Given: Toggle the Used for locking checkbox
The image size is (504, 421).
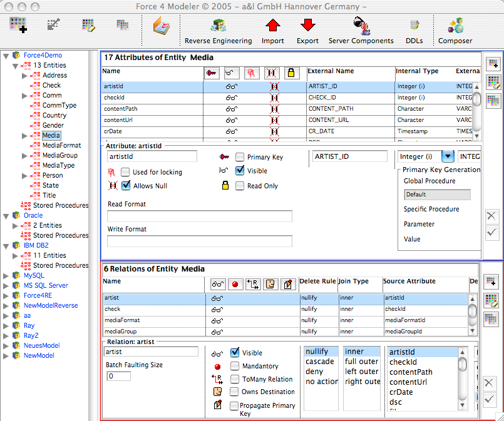Looking at the screenshot, I should (x=126, y=172).
